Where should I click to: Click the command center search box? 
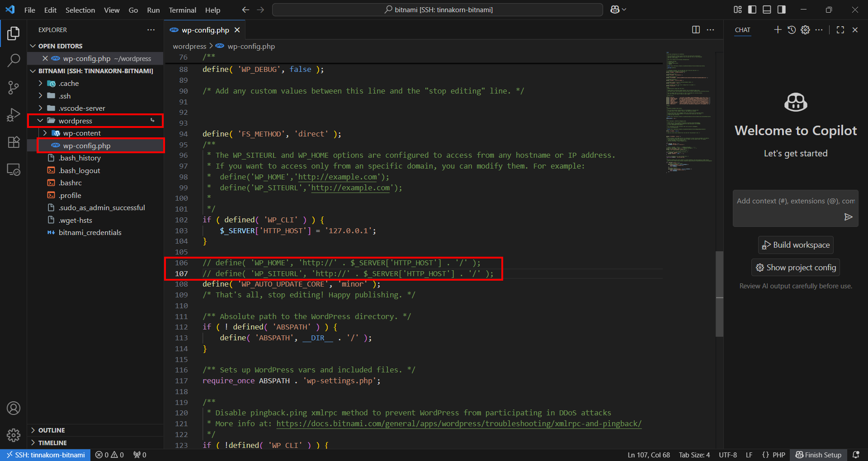438,9
